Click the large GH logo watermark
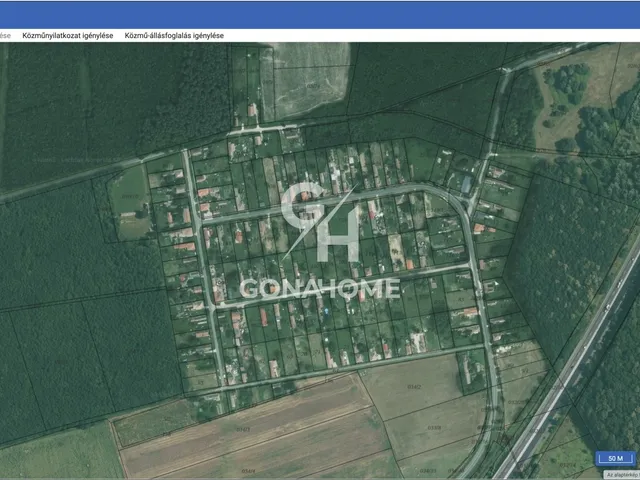The image size is (640, 480). (x=320, y=222)
